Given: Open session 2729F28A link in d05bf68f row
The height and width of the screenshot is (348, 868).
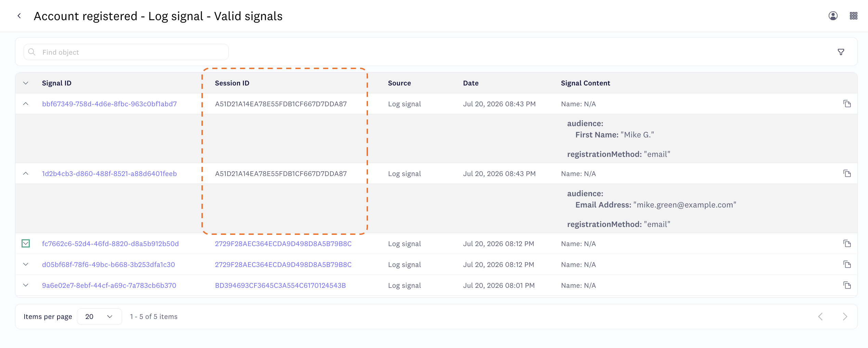Looking at the screenshot, I should pyautogui.click(x=283, y=265).
